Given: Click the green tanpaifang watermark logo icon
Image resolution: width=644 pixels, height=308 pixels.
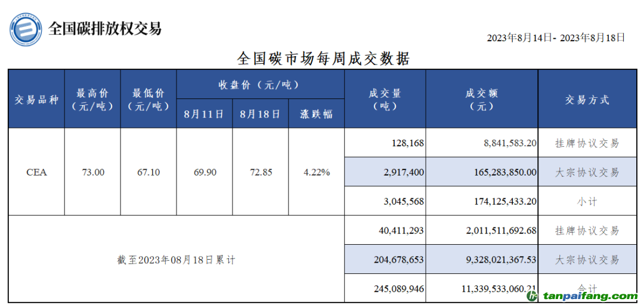Looking at the screenshot, I should 531,296.
